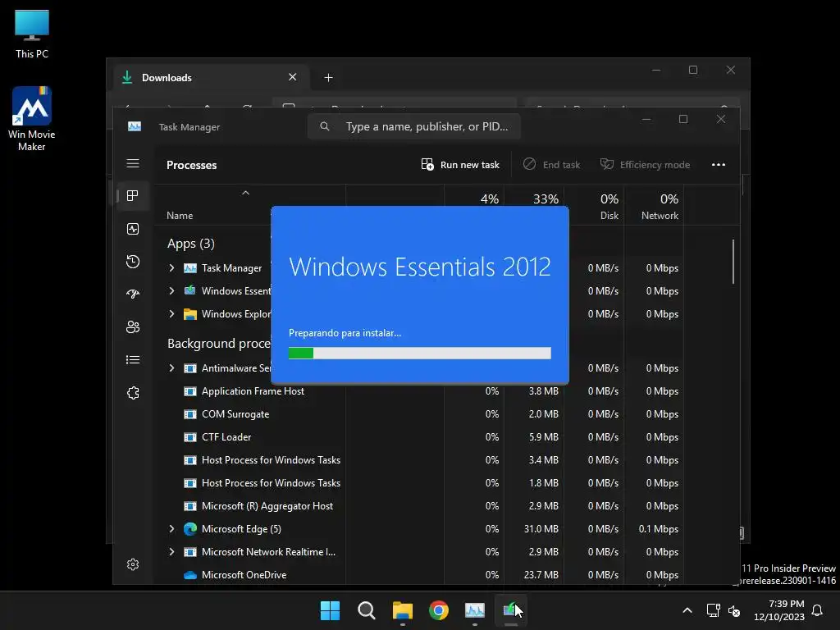Select the CTF Loader process
Image resolution: width=840 pixels, height=630 pixels.
point(226,437)
